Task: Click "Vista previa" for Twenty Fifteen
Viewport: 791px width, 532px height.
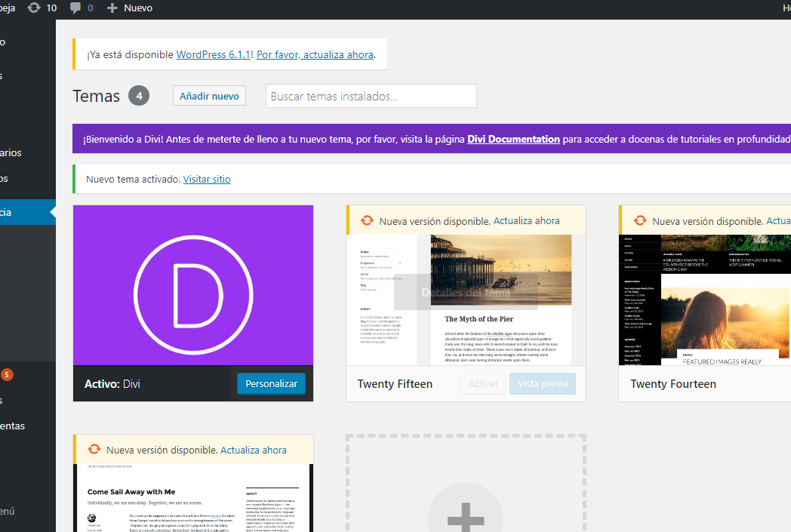Action: 543,384
